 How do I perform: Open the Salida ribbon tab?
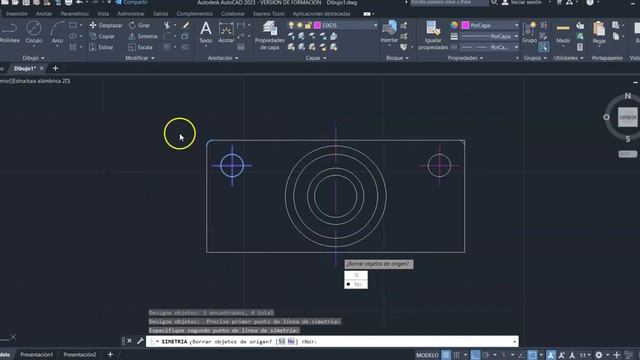point(160,13)
